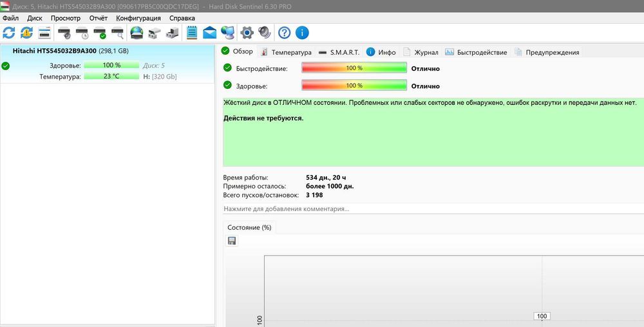The height and width of the screenshot is (327, 644).
Task: Open help question mark icon
Action: click(x=284, y=33)
